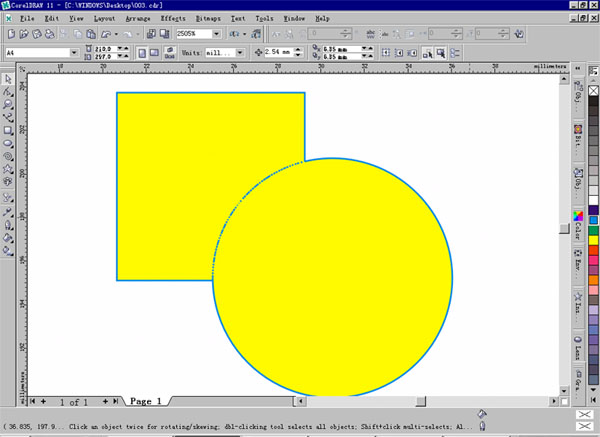Open the Corel online icon

(x=255, y=34)
